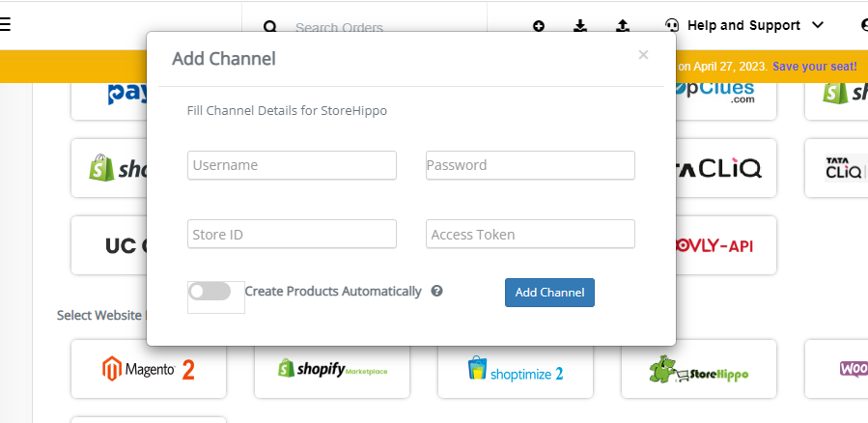Screen dimensions: 868x423
Task: Select the Shopify Marketplace channel tile
Action: pyautogui.click(x=332, y=369)
